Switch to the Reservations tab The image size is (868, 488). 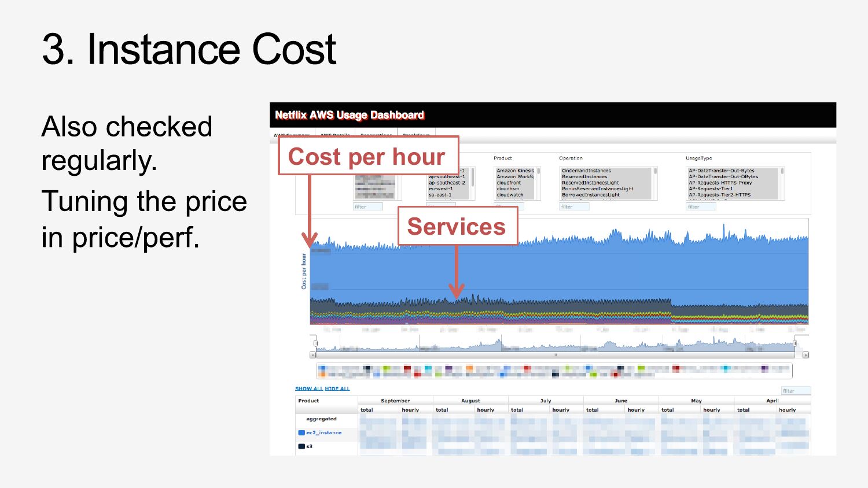pyautogui.click(x=376, y=135)
